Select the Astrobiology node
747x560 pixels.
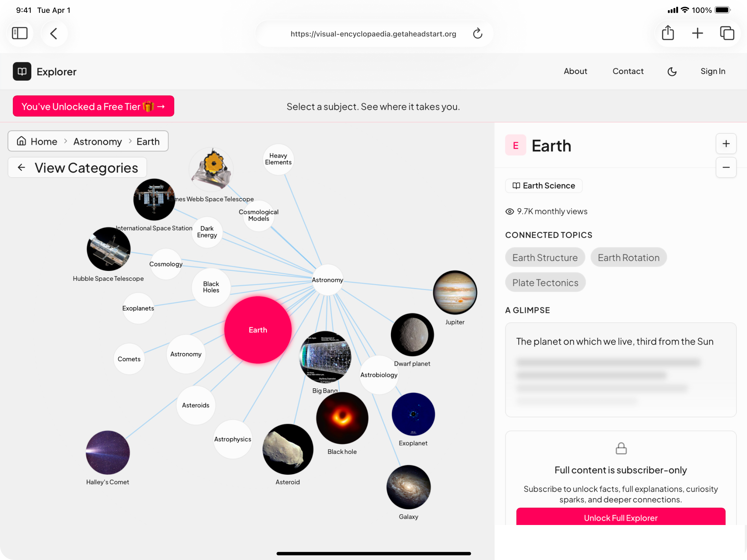[x=379, y=375]
